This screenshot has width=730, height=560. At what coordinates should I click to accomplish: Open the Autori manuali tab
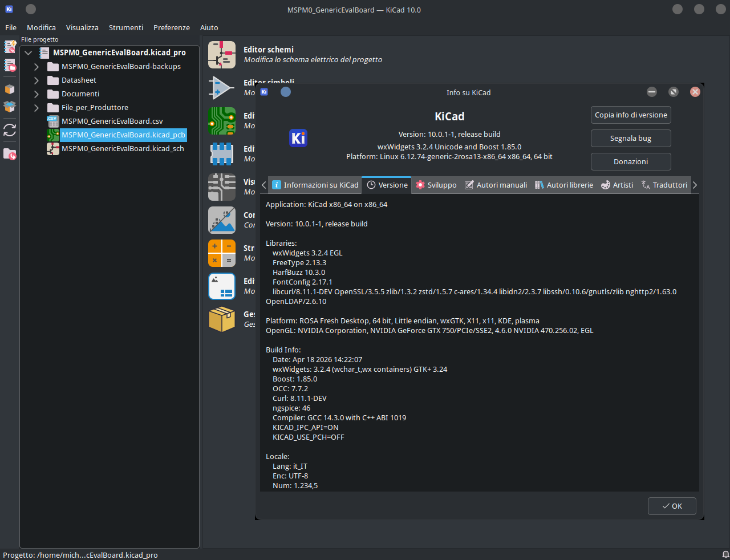496,185
